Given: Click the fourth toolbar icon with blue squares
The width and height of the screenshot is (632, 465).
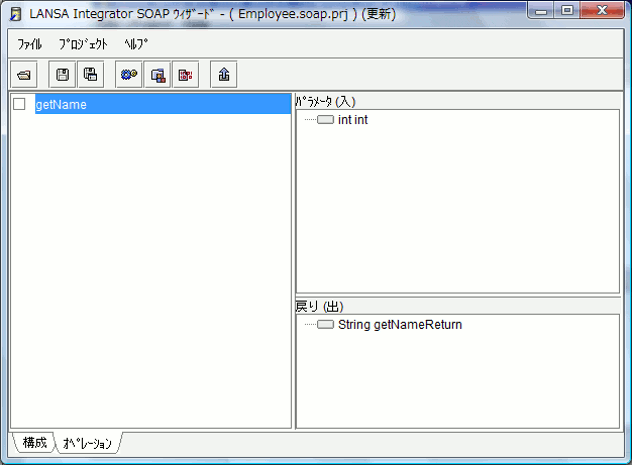Looking at the screenshot, I should pos(157,75).
